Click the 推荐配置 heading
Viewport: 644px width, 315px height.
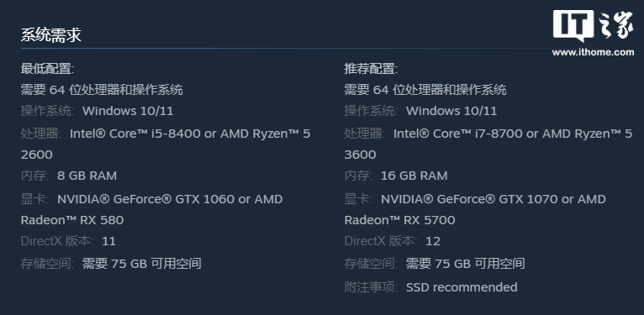click(x=371, y=69)
